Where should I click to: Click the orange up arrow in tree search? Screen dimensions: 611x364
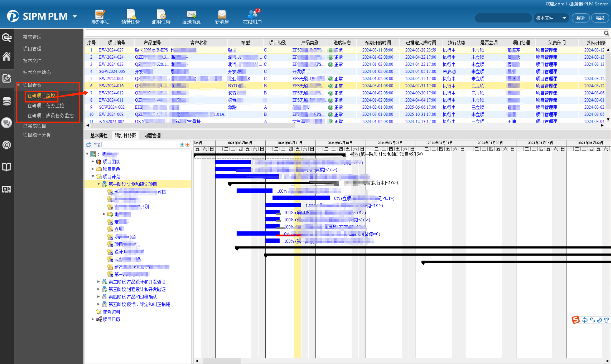click(x=187, y=145)
